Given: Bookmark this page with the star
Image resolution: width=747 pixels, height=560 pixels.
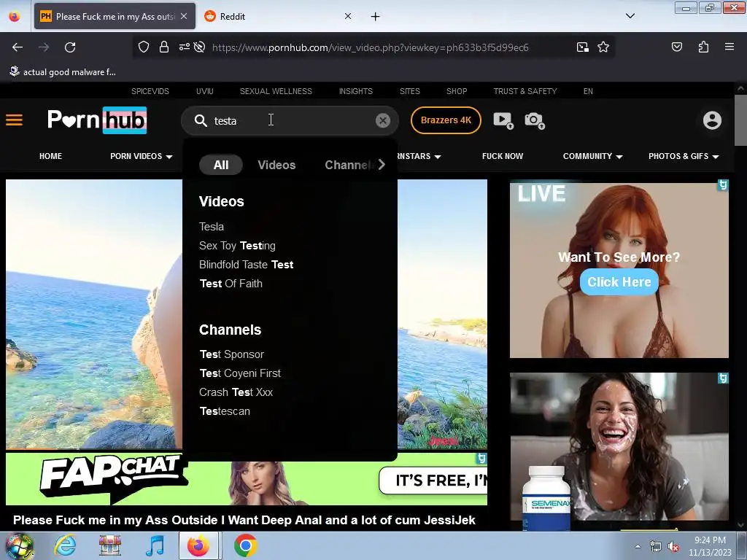Looking at the screenshot, I should point(603,47).
